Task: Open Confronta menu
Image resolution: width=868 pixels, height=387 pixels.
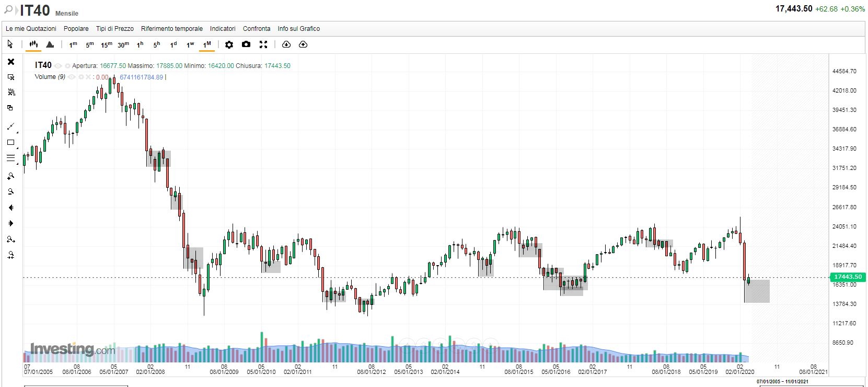Action: pyautogui.click(x=257, y=29)
